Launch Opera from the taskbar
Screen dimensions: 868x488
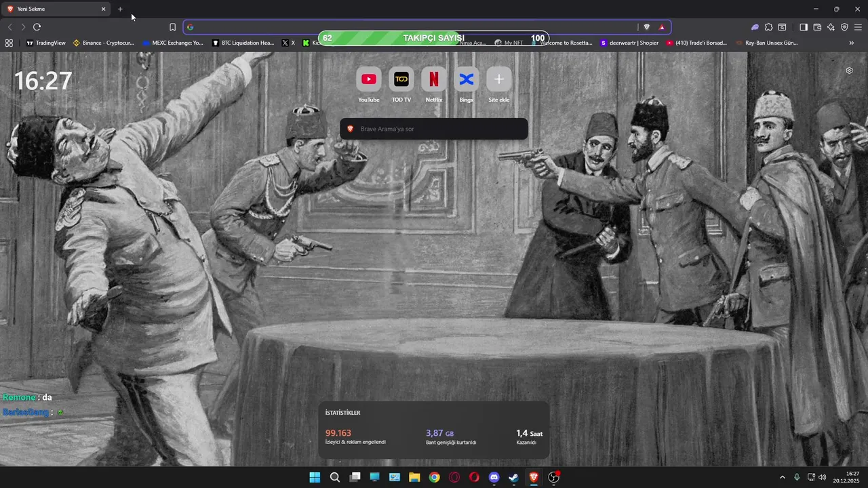click(474, 477)
